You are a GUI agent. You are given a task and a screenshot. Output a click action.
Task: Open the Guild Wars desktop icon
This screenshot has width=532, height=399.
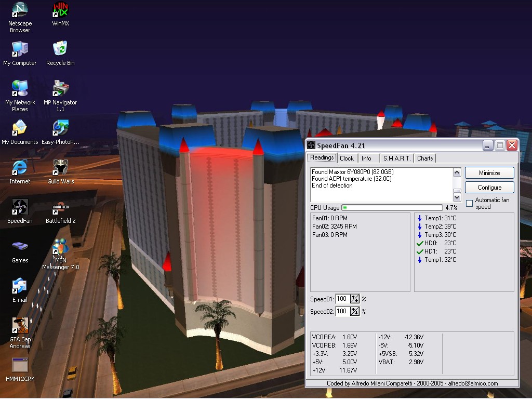[60, 168]
